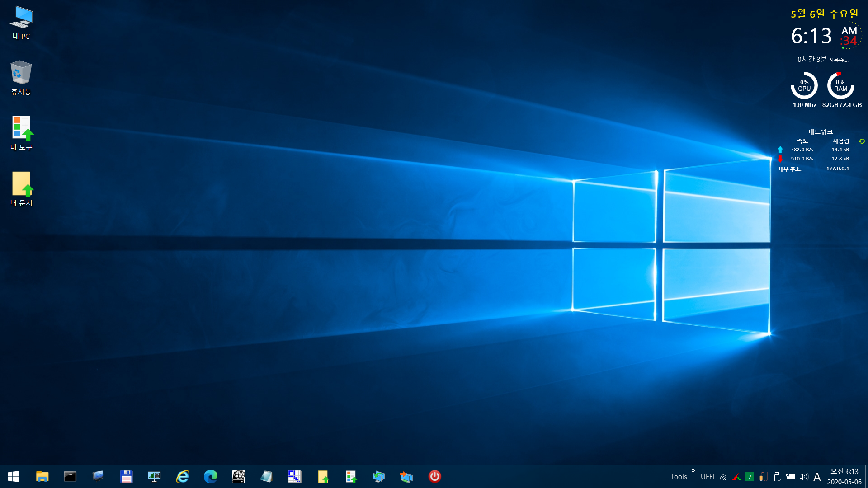Launch the Command Prompt taskbar icon
The height and width of the screenshot is (488, 868).
[x=70, y=476]
